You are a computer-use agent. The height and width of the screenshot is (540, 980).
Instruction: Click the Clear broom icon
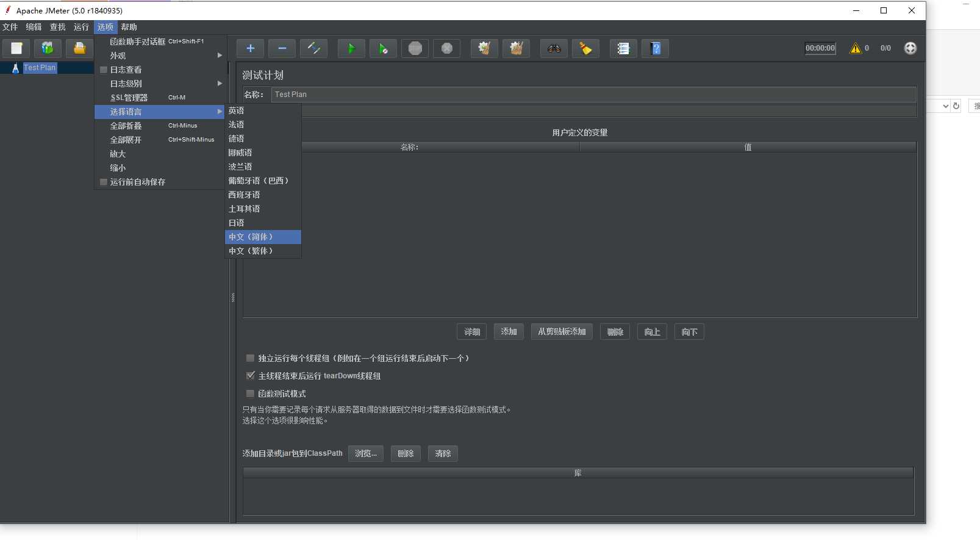(x=484, y=48)
